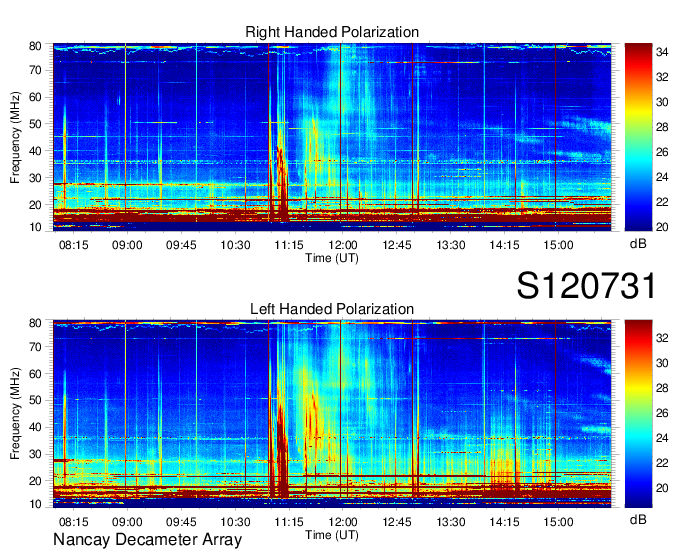The height and width of the screenshot is (552, 680).
Task: Click the 80 MHz tick of Right Handed plot
Action: point(35,46)
